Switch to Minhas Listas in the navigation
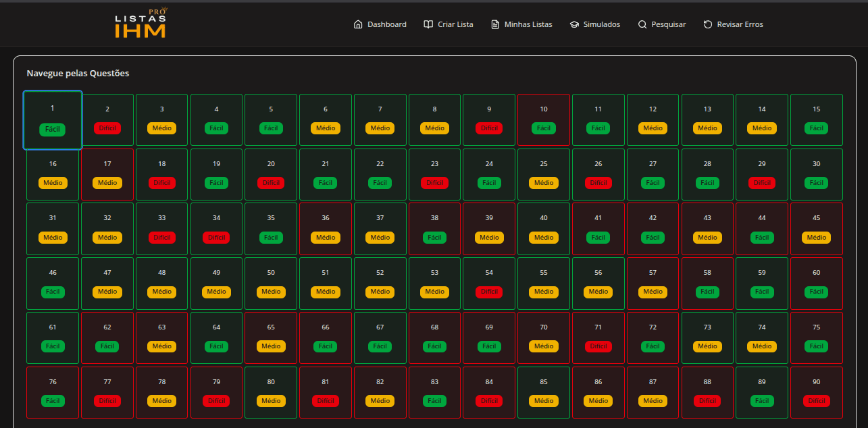The image size is (868, 428). (x=521, y=24)
